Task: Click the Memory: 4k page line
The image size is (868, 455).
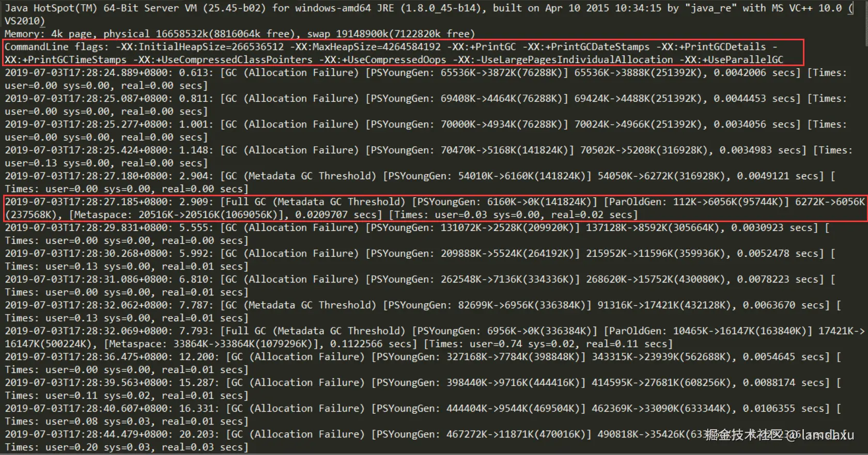Action: click(x=240, y=34)
